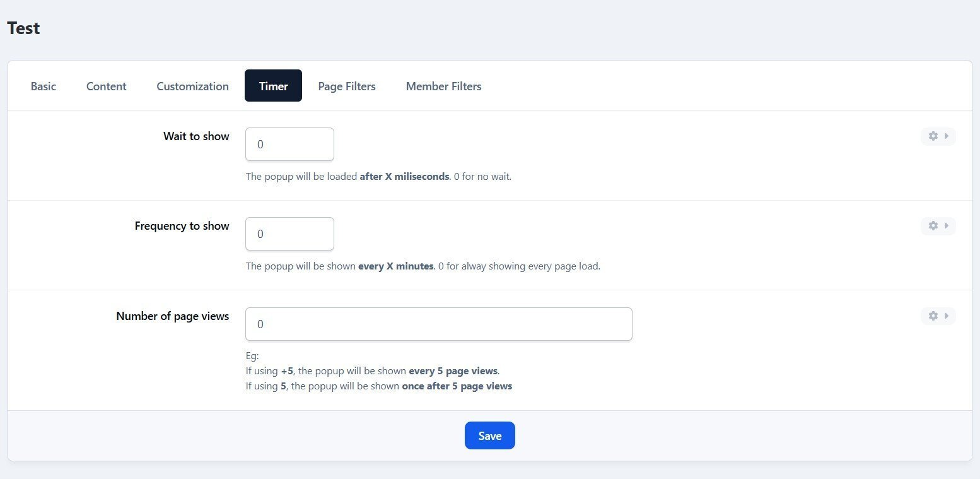Expand the arrow in the Wait to show row

(x=947, y=136)
